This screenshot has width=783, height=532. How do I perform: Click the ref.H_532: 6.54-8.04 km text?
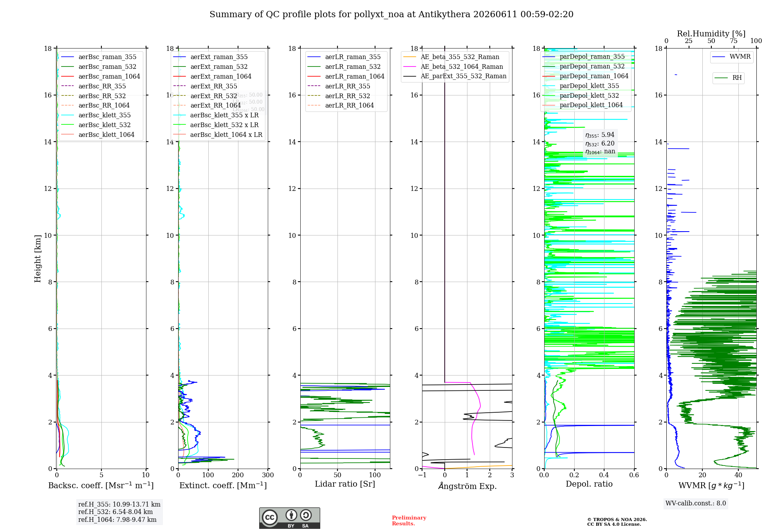pyautogui.click(x=115, y=512)
